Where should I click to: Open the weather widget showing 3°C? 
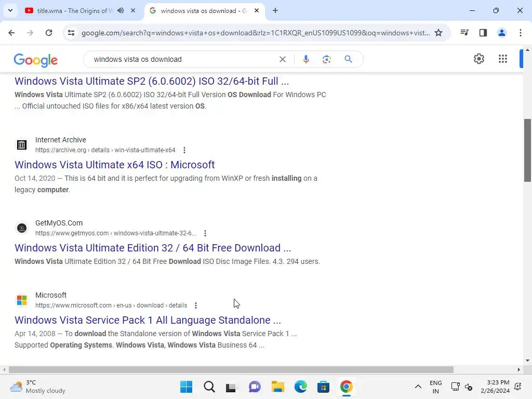pos(37,387)
